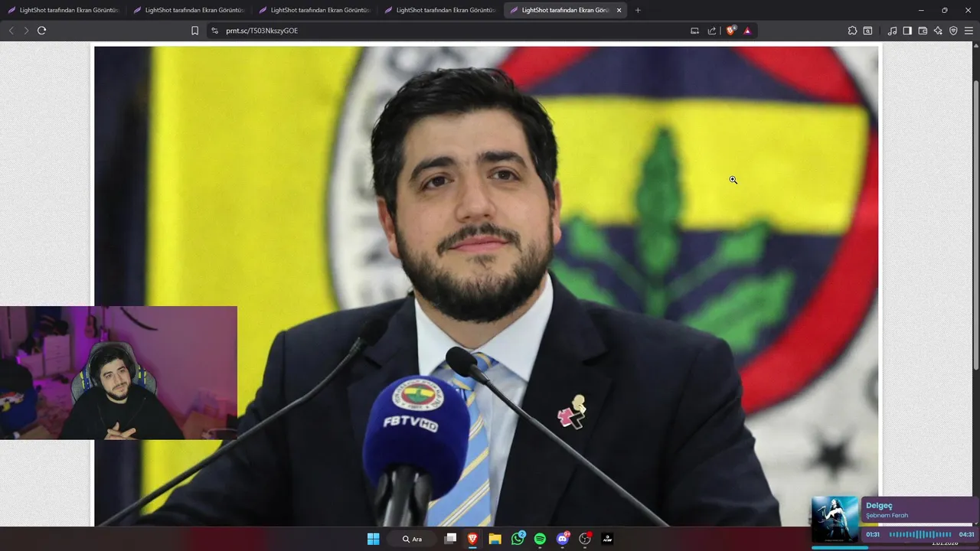Open the Extensions puzzle-piece icon
980x551 pixels.
pos(852,31)
